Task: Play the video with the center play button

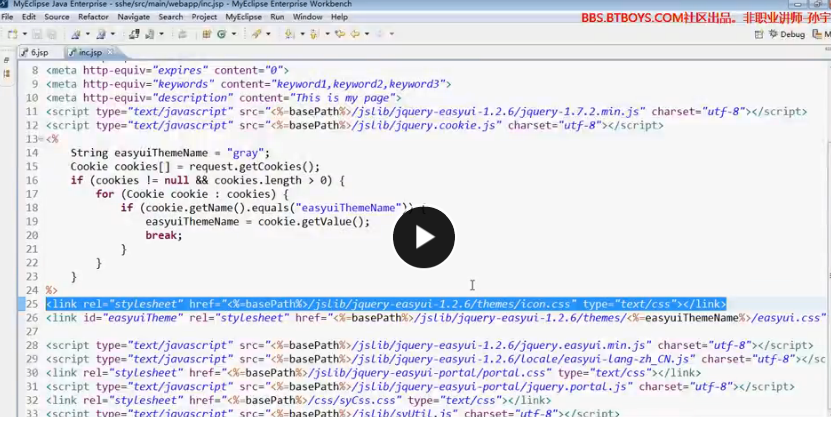Action: pos(423,237)
